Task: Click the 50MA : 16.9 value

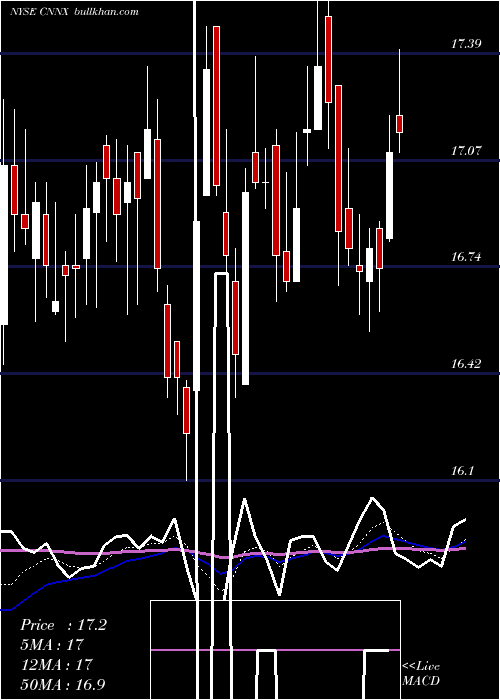Action: click(63, 684)
